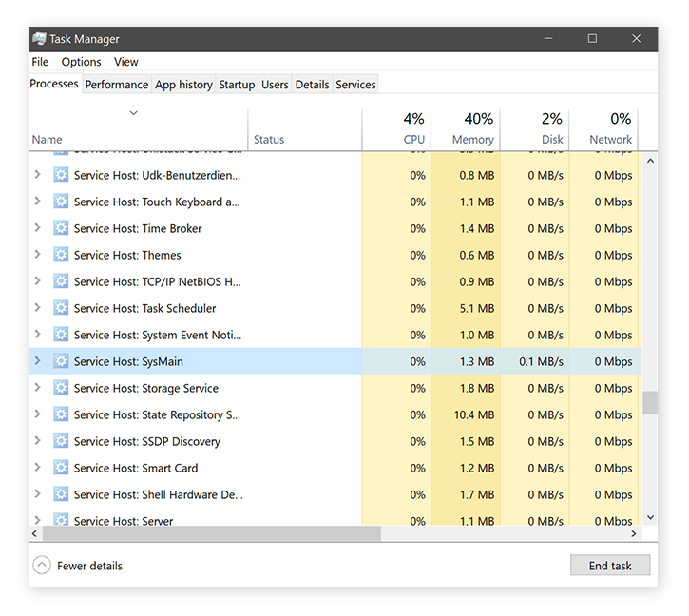Collapse view with the Fewer details button

(x=79, y=566)
